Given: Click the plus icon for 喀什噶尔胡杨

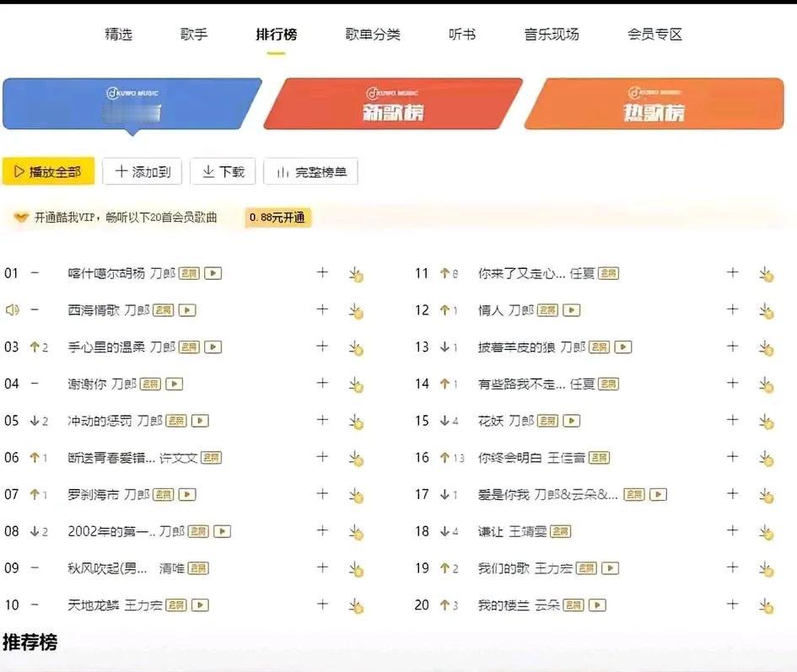Looking at the screenshot, I should (x=322, y=272).
